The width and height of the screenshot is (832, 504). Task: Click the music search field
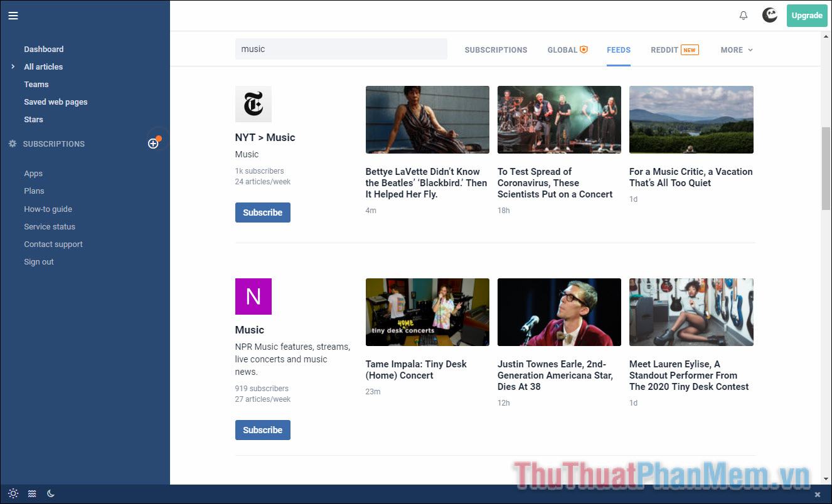pos(341,49)
